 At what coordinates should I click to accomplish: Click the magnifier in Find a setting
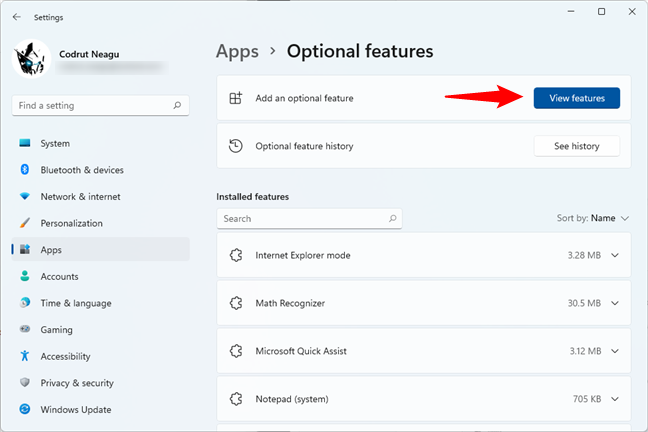pos(177,105)
